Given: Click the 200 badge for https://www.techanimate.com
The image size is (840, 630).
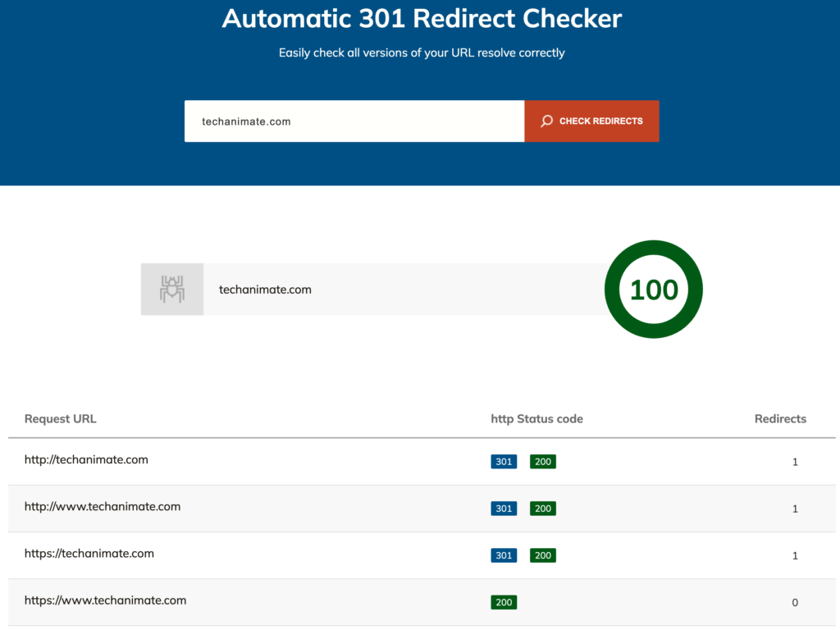Looking at the screenshot, I should tap(504, 602).
